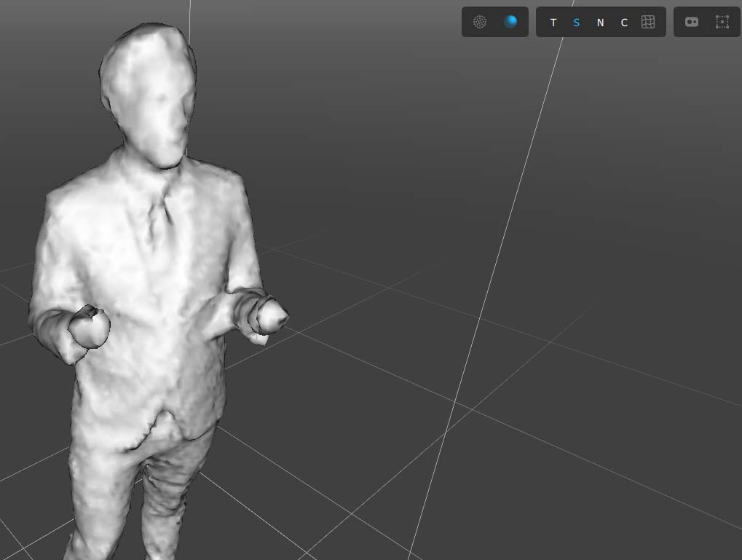Select the S solid shading mode
The width and height of the screenshot is (742, 560).
coord(576,23)
